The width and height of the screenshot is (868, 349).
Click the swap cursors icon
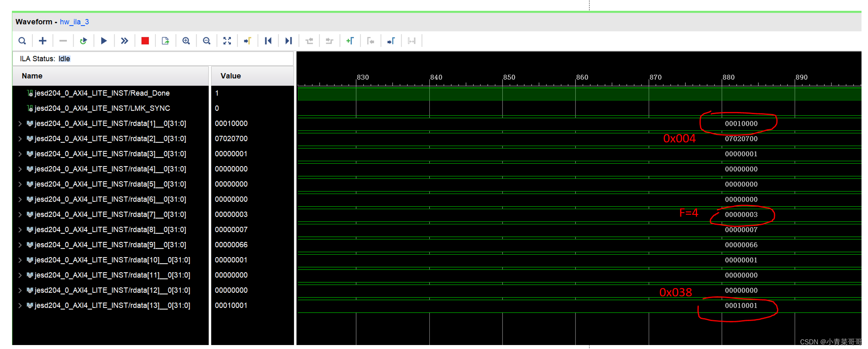pos(412,41)
